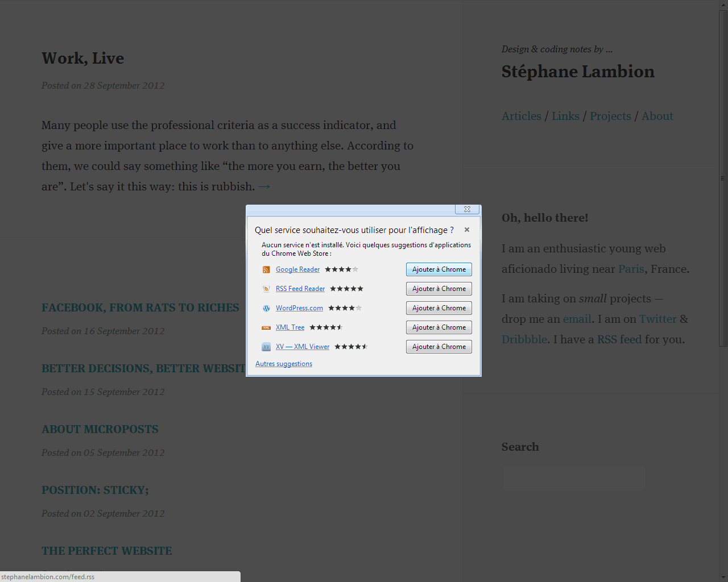Click 'Posted on 15 September 2012' text
728x582 pixels.
103,392
